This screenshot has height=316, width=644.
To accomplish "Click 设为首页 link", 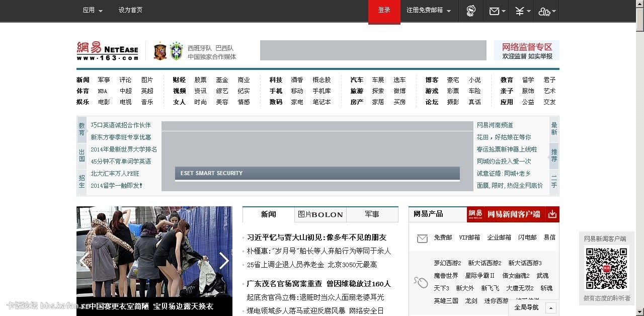I will [130, 10].
